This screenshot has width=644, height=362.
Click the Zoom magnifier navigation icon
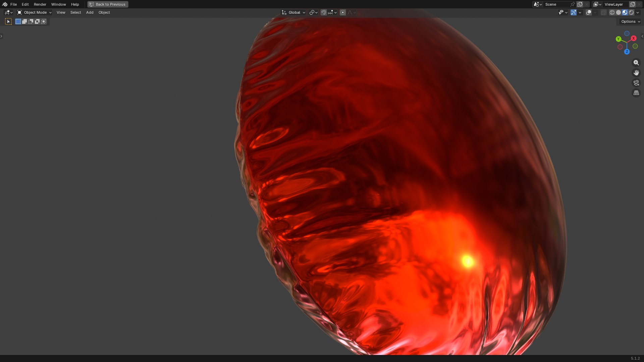coord(636,63)
